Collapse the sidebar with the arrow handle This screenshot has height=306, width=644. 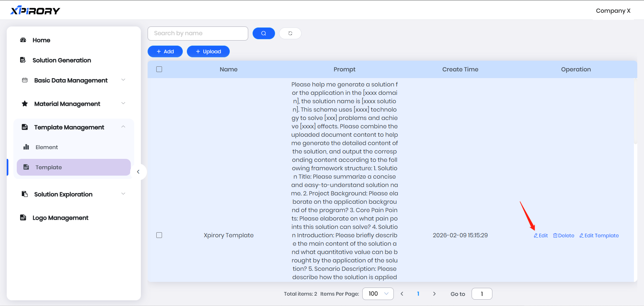(x=138, y=172)
